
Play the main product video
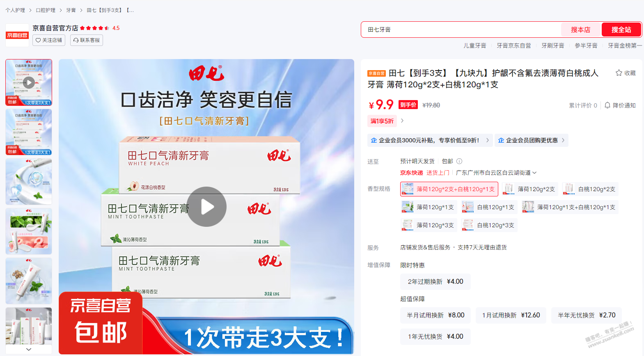click(206, 207)
